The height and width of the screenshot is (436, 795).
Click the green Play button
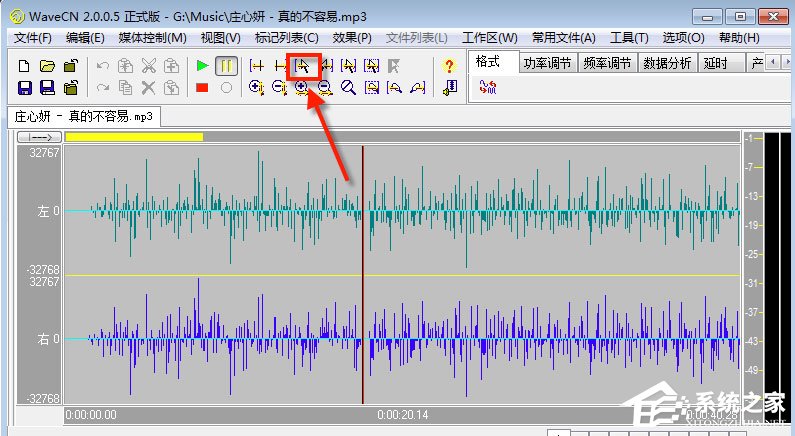203,66
